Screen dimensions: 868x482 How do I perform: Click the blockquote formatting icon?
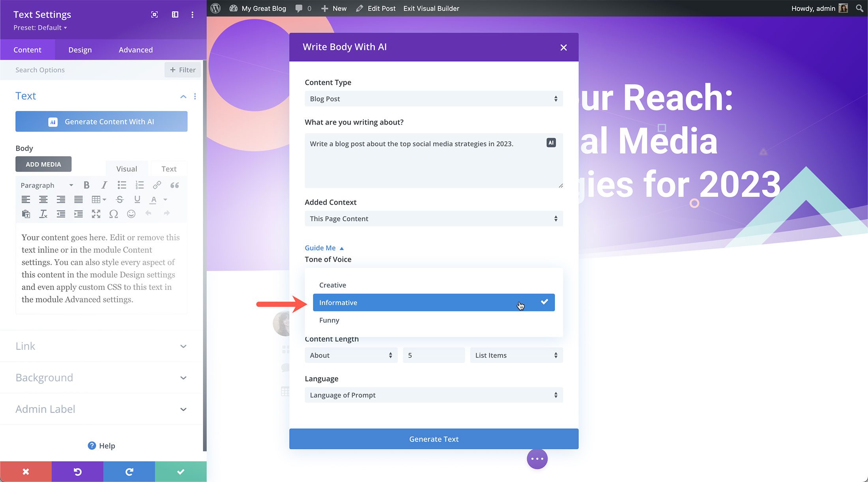coord(174,185)
